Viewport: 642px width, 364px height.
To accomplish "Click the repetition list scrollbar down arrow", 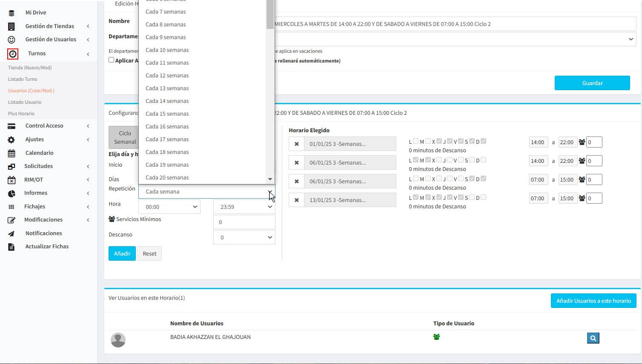I will (x=270, y=179).
